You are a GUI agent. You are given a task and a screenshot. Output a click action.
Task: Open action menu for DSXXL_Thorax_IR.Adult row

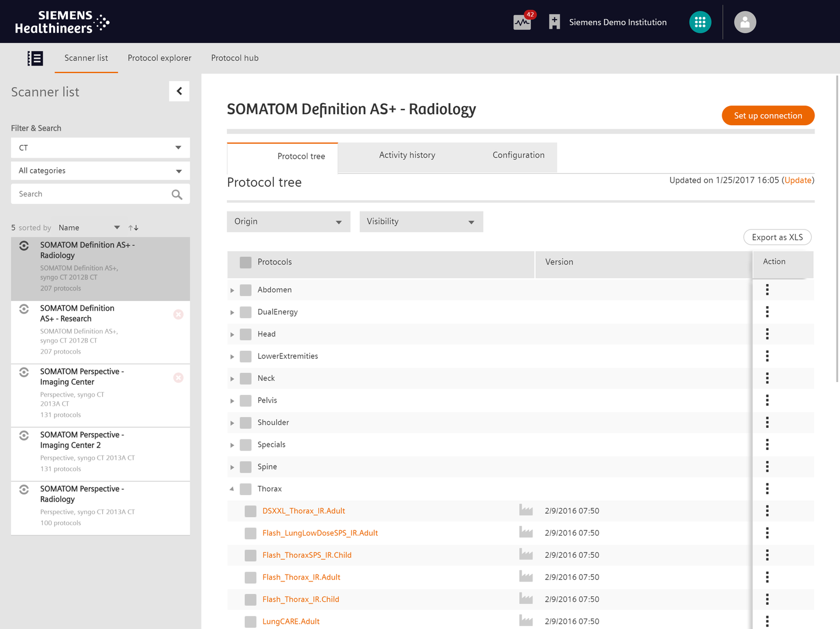tap(767, 511)
